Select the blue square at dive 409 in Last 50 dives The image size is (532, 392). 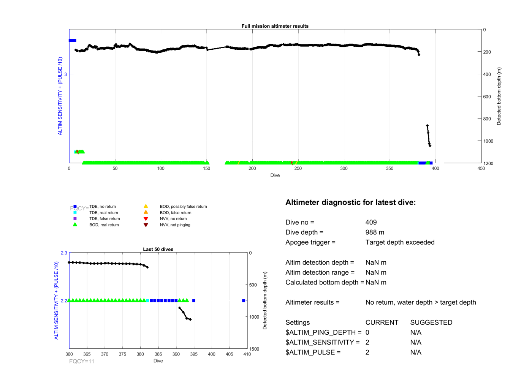244,300
